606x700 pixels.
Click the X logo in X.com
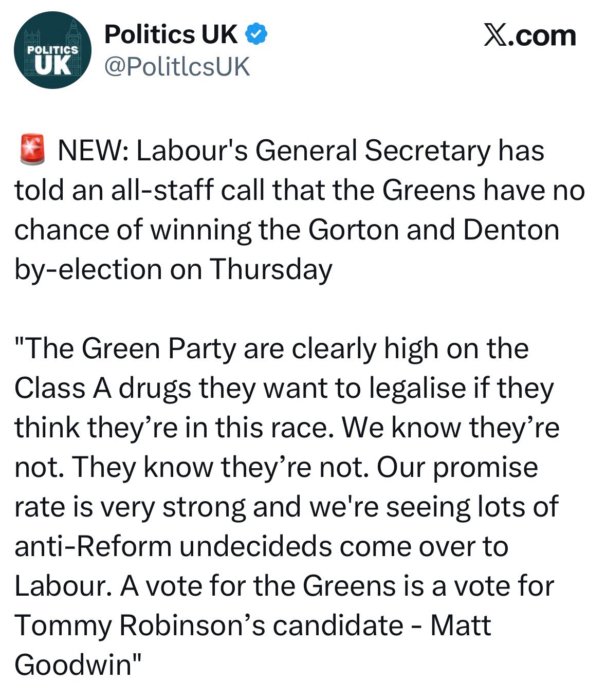[496, 36]
